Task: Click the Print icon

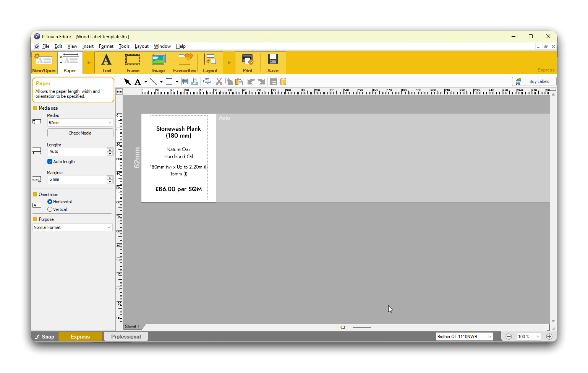Action: 248,63
